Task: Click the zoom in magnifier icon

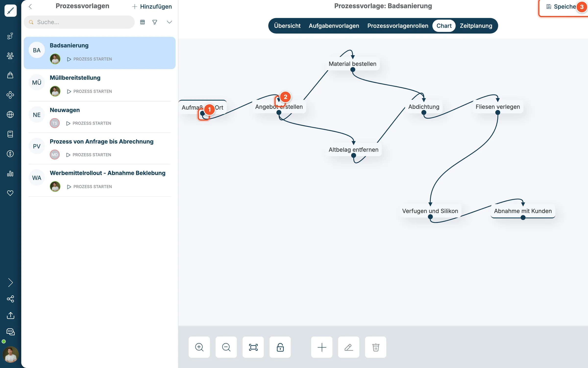Action: [x=199, y=347]
